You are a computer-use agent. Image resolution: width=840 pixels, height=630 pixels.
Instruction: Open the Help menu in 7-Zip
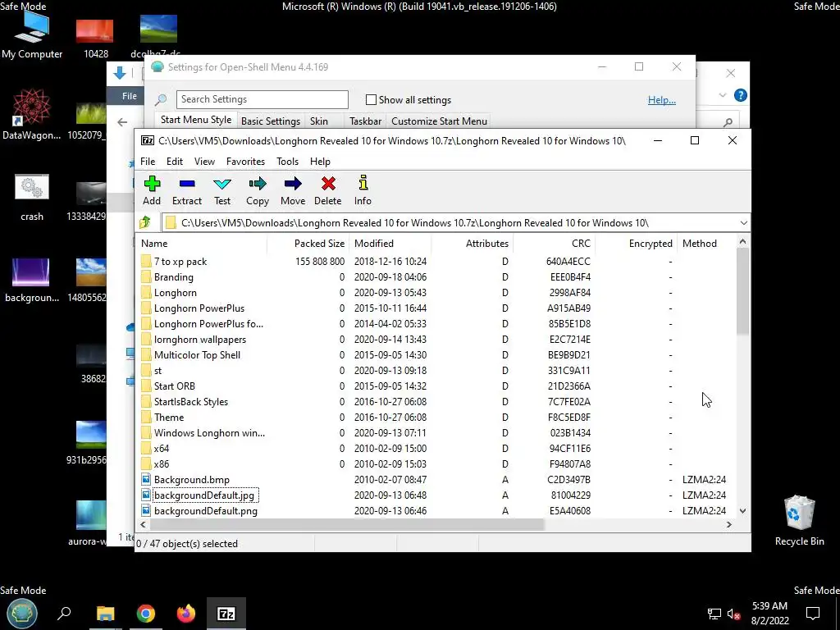[x=321, y=162]
